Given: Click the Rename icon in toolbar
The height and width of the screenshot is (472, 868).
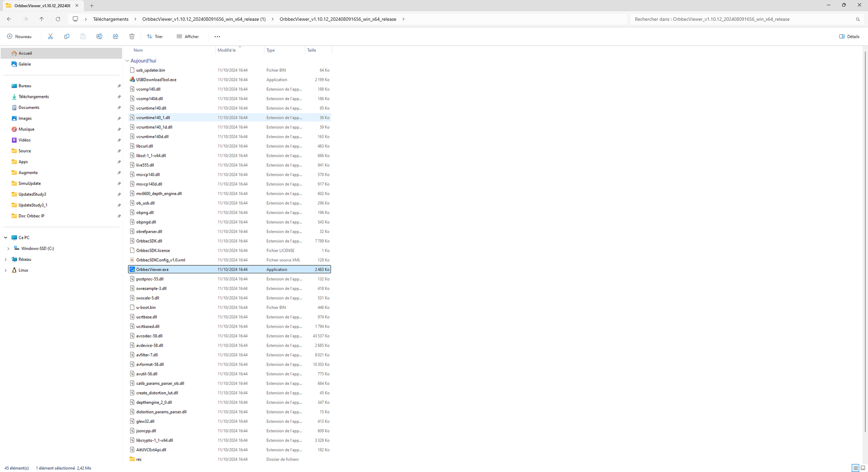Looking at the screenshot, I should coord(99,36).
